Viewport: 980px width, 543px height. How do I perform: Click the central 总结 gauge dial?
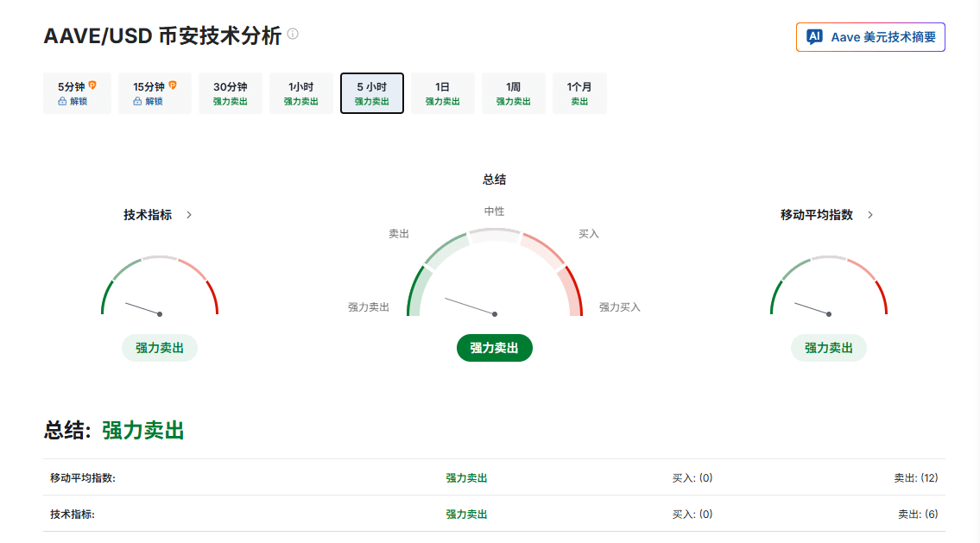pos(495,273)
